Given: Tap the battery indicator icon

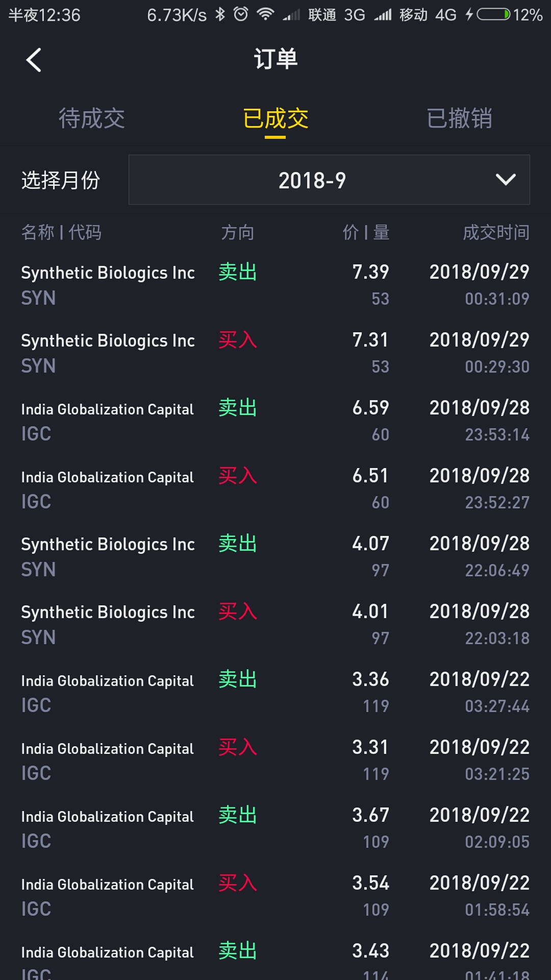Looking at the screenshot, I should (x=493, y=14).
